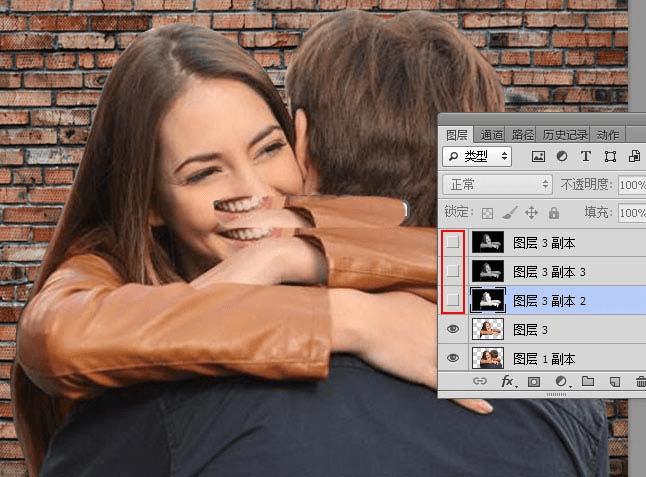The height and width of the screenshot is (477, 646).
Task: Filter layers by pixel image icon
Action: pos(538,157)
